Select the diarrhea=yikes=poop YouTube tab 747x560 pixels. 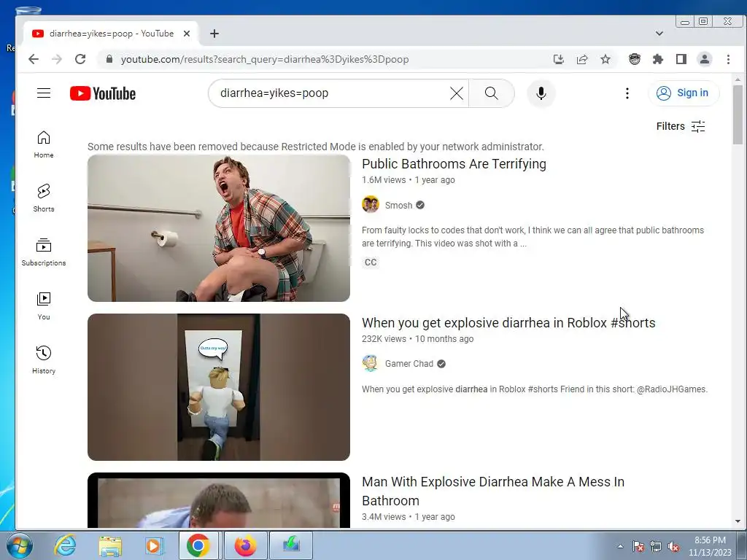pos(112,34)
